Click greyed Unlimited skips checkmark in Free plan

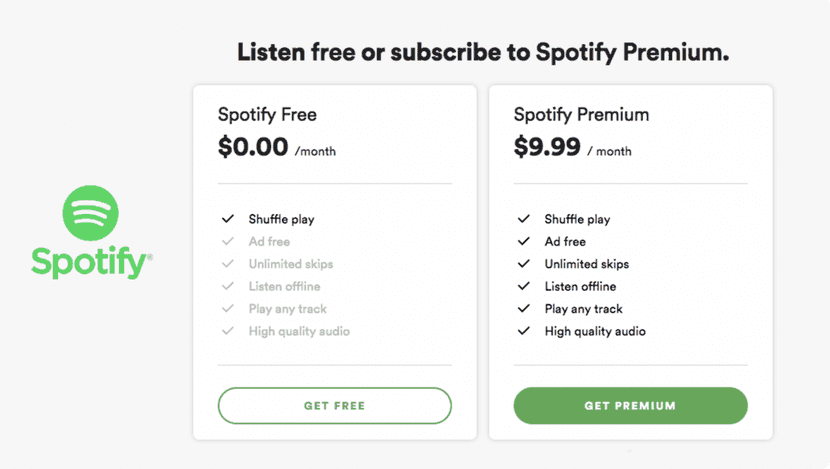[228, 264]
